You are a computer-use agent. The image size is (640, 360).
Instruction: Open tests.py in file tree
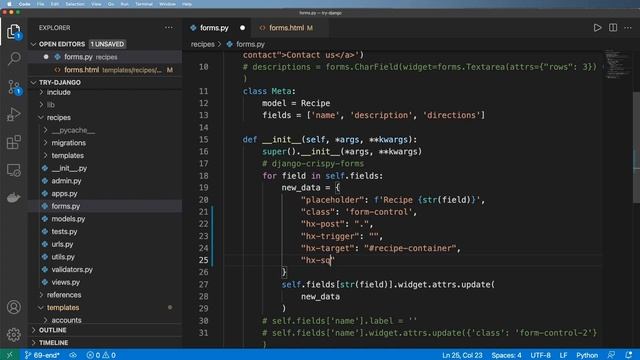pyautogui.click(x=64, y=231)
